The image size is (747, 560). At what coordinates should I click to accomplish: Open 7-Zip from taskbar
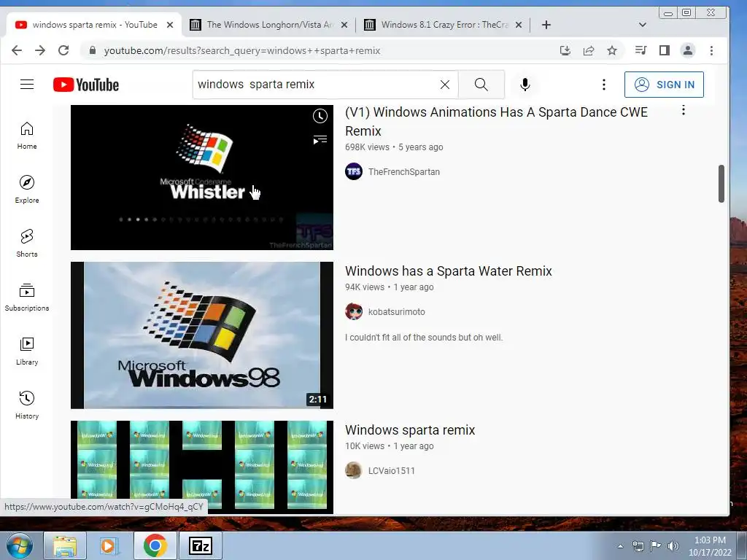200,545
